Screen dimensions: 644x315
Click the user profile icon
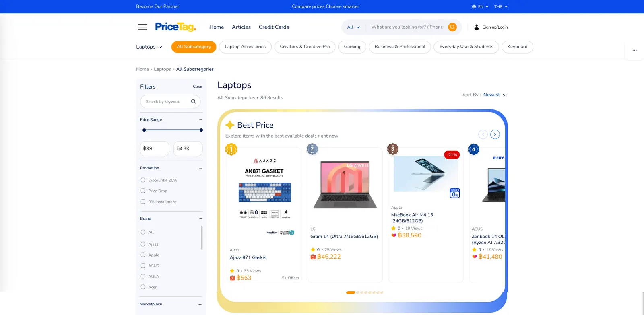(x=477, y=27)
